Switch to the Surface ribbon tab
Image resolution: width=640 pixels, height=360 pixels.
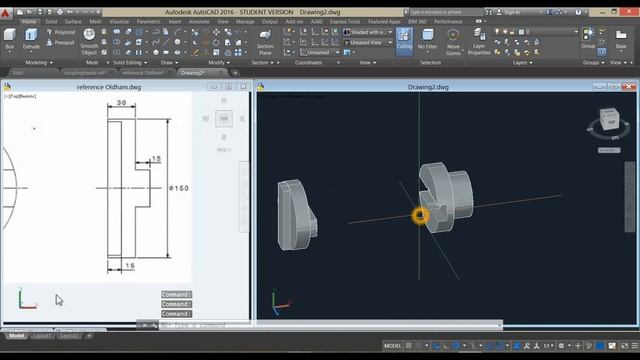(73, 21)
